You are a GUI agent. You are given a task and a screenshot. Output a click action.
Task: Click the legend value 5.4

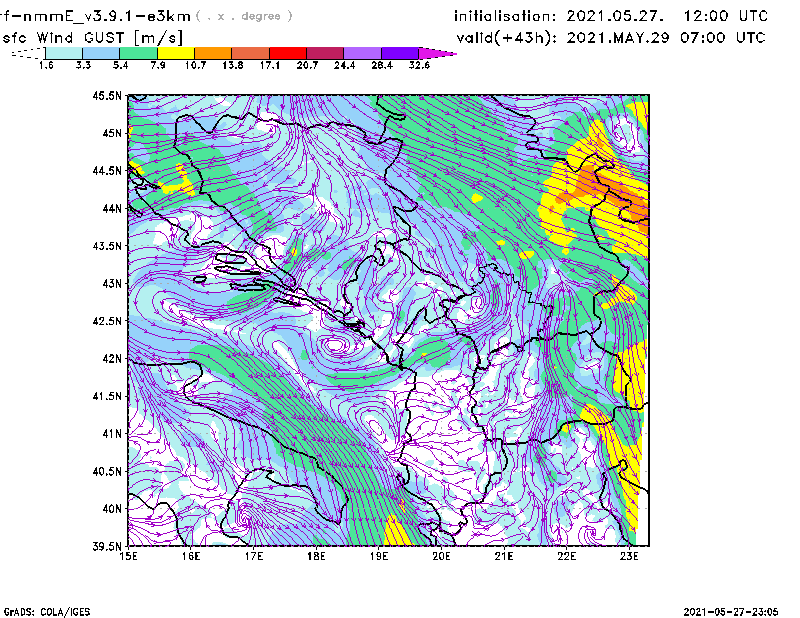121,65
